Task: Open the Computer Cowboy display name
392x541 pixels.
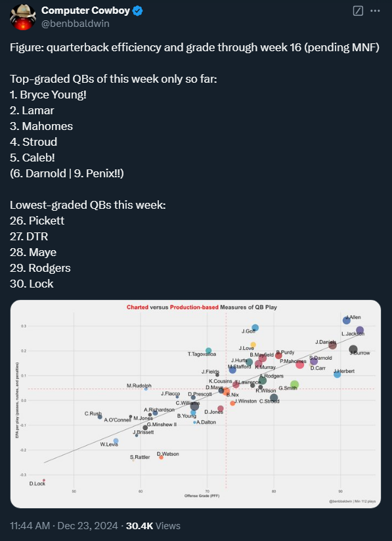Action: click(x=85, y=11)
